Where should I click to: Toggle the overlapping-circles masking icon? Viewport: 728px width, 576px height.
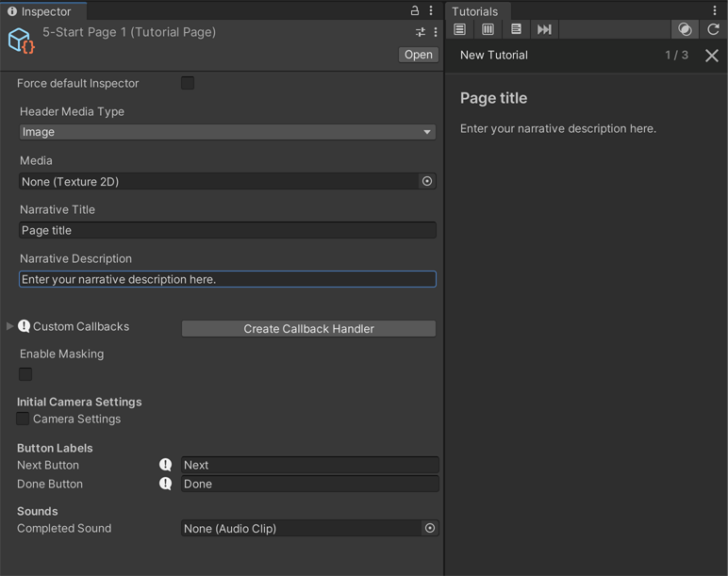click(686, 29)
